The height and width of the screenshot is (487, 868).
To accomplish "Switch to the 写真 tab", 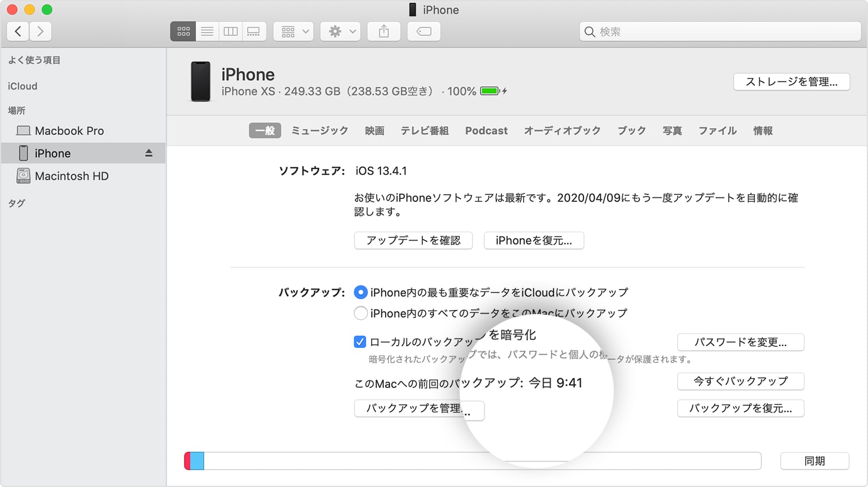I will coord(672,131).
